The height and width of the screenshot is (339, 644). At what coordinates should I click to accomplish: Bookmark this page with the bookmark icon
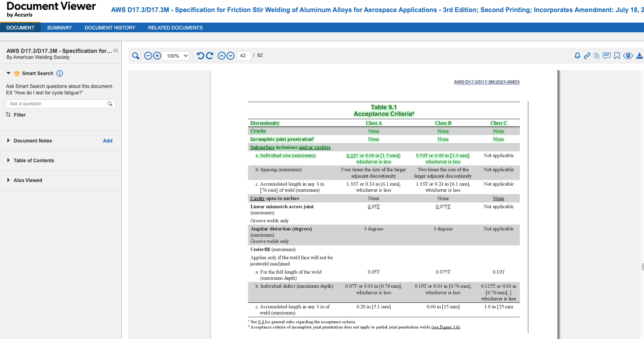click(x=617, y=56)
